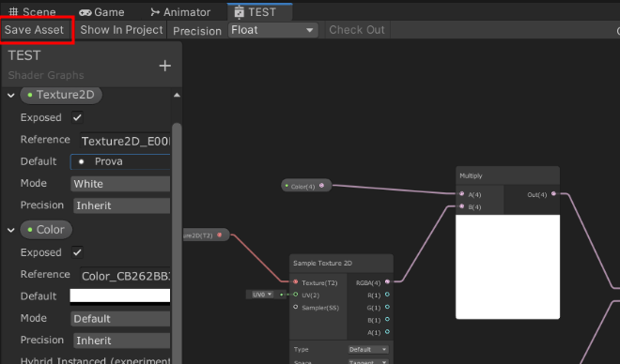Click the TEST blackboard title
This screenshot has height=364, width=620.
pyautogui.click(x=24, y=55)
